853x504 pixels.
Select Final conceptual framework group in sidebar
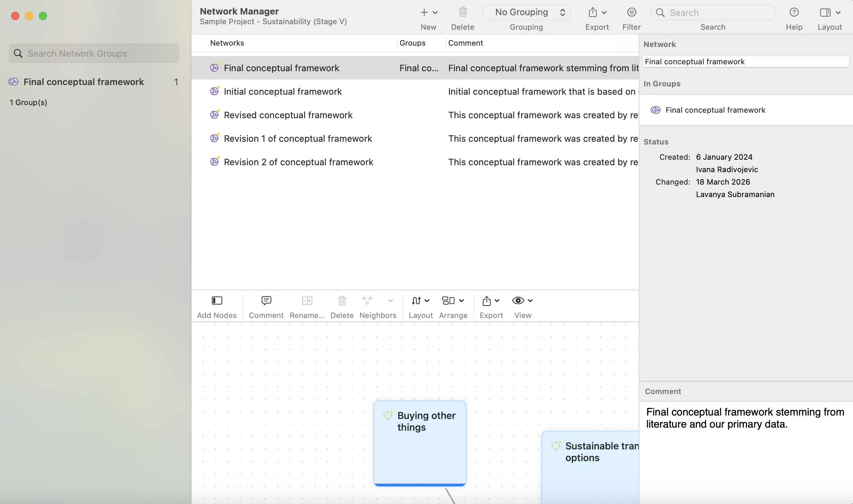click(83, 82)
